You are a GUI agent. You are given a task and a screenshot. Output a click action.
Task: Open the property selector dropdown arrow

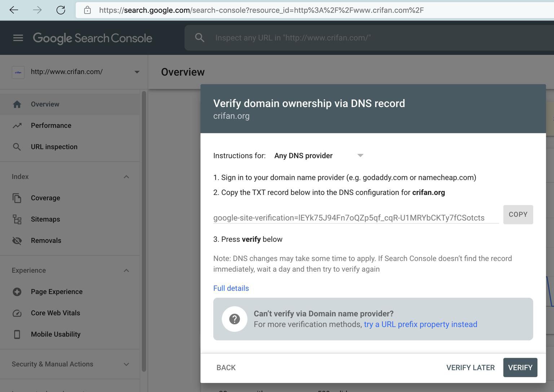point(137,72)
